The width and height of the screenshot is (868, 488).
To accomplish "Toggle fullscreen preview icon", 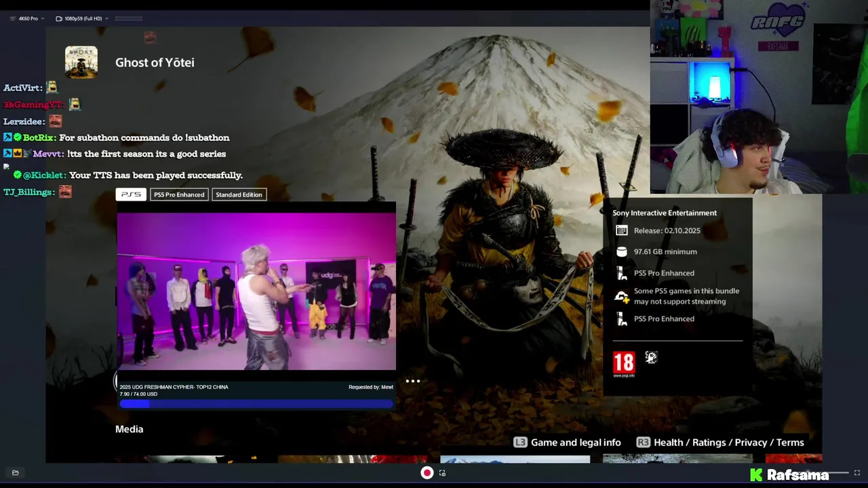I will click(857, 473).
